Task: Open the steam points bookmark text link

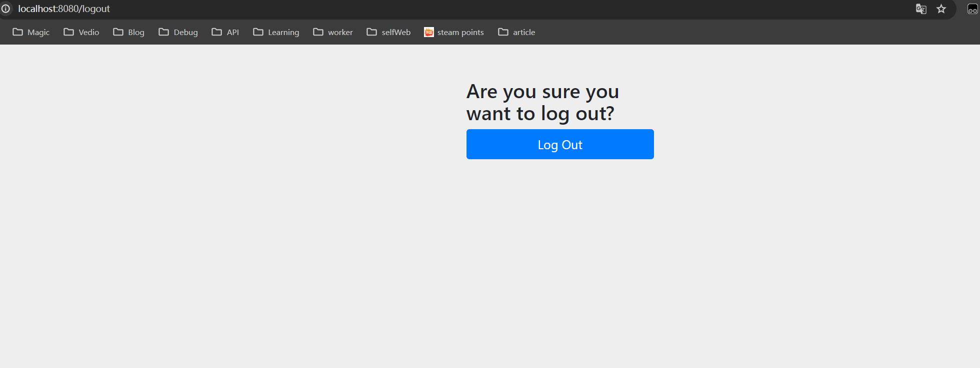Action: [460, 32]
